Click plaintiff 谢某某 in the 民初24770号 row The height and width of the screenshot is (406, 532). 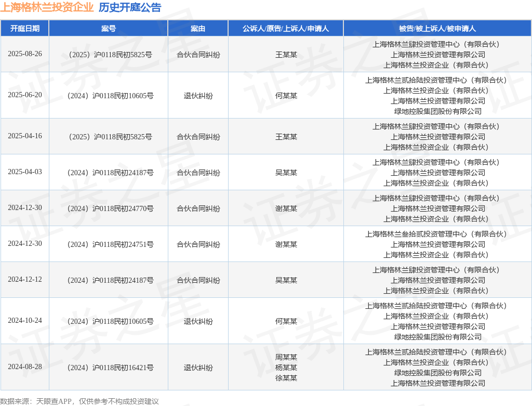click(286, 208)
